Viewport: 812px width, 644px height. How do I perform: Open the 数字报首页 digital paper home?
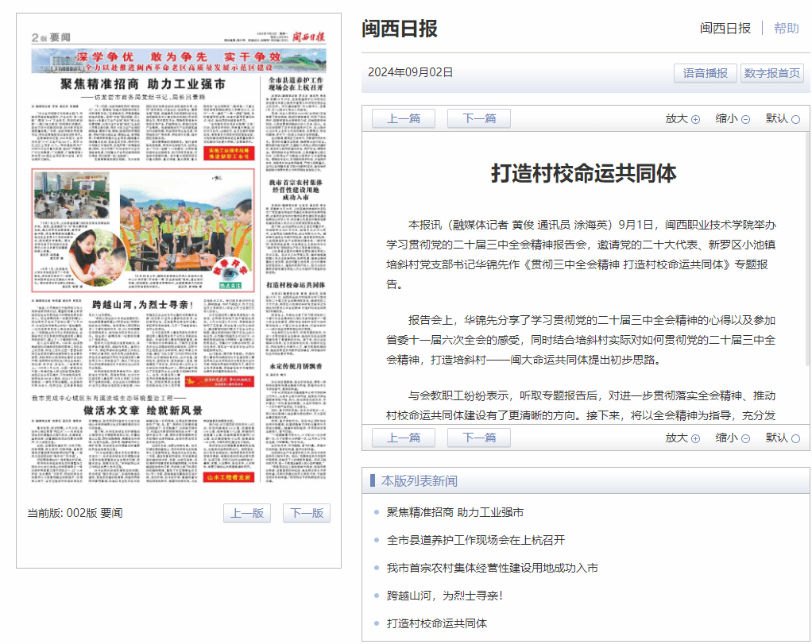[771, 73]
